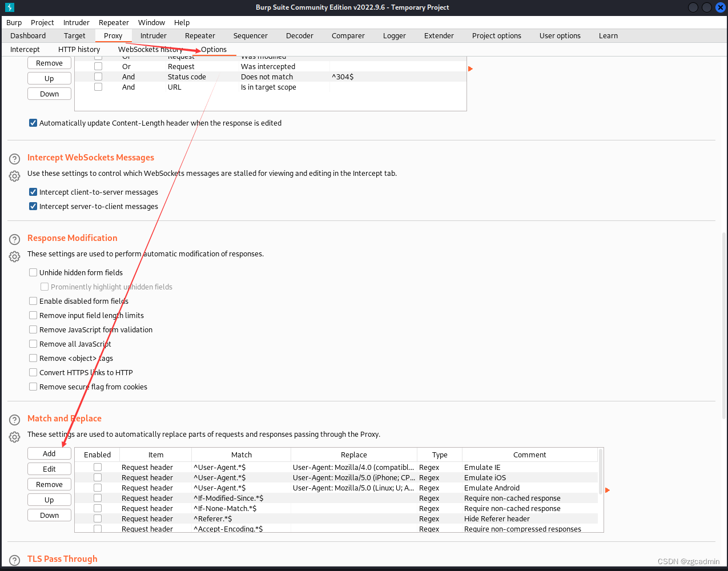Enable the Emulate iOS rule checkbox
This screenshot has width=728, height=571.
pos(98,477)
